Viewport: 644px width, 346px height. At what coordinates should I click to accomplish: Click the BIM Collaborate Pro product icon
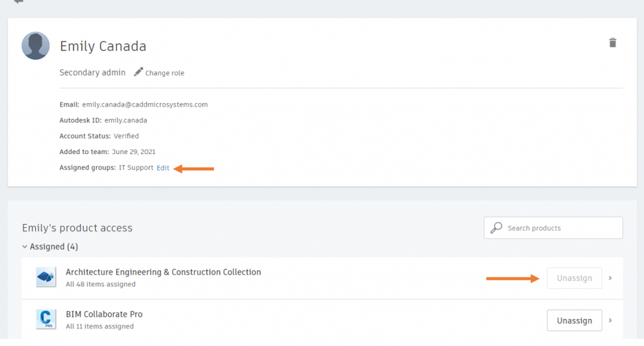click(x=45, y=320)
